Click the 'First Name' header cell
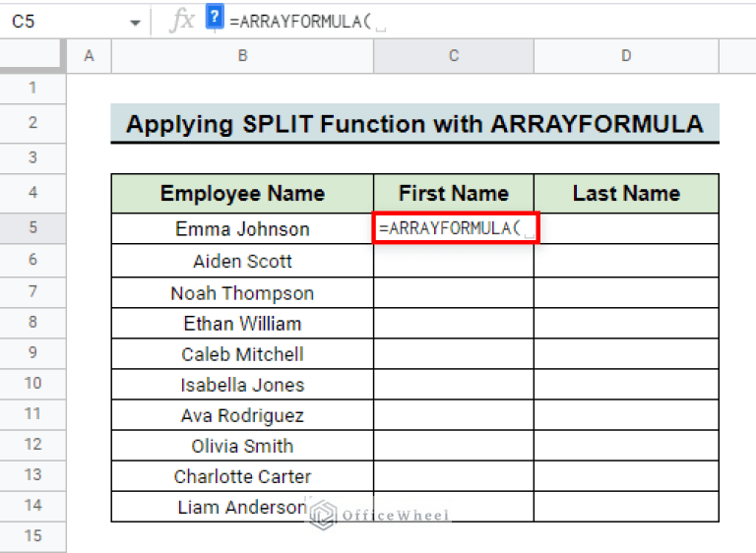The width and height of the screenshot is (756, 553). [454, 193]
